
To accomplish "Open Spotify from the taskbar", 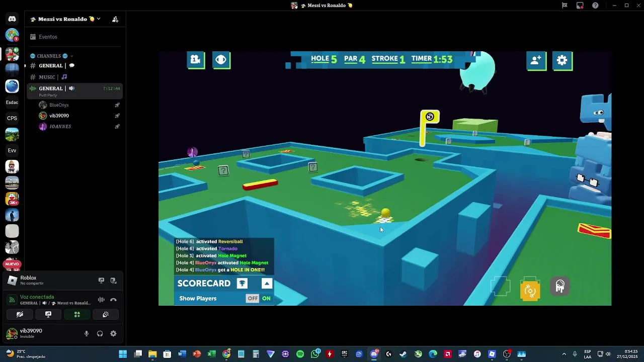I will click(300, 354).
